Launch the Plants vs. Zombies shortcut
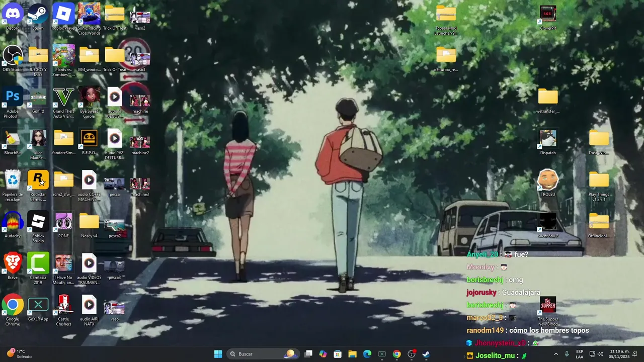 [63, 60]
